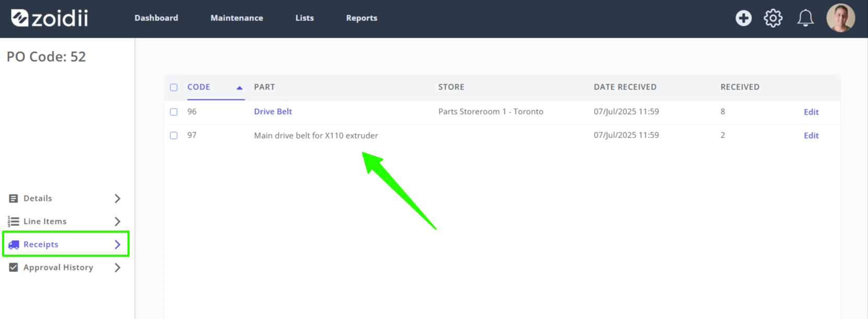Edit receipt 97 Main drive belt

811,135
